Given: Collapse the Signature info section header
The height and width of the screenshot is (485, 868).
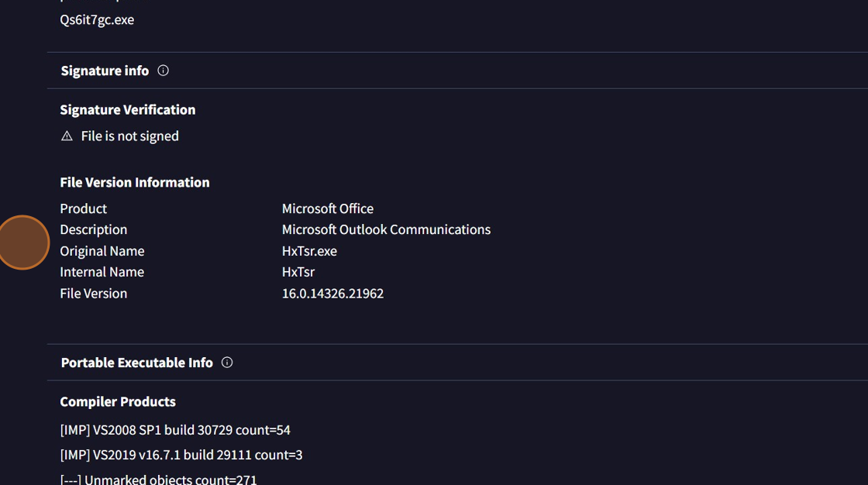Looking at the screenshot, I should (105, 71).
